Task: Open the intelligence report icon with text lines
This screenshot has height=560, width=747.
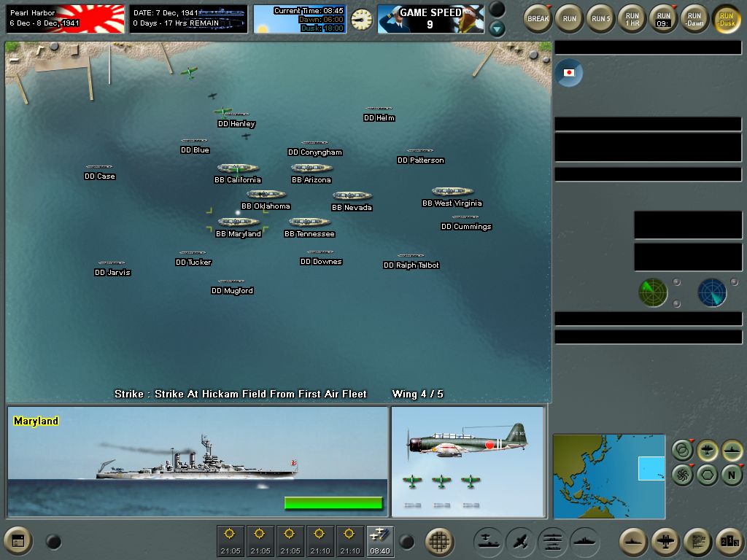Action: click(x=698, y=542)
